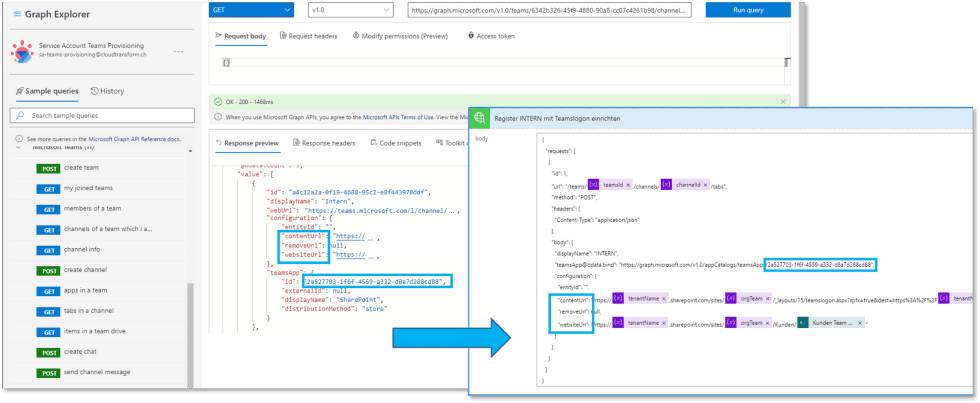
Task: Select the teamsId variable token
Action: click(610, 185)
